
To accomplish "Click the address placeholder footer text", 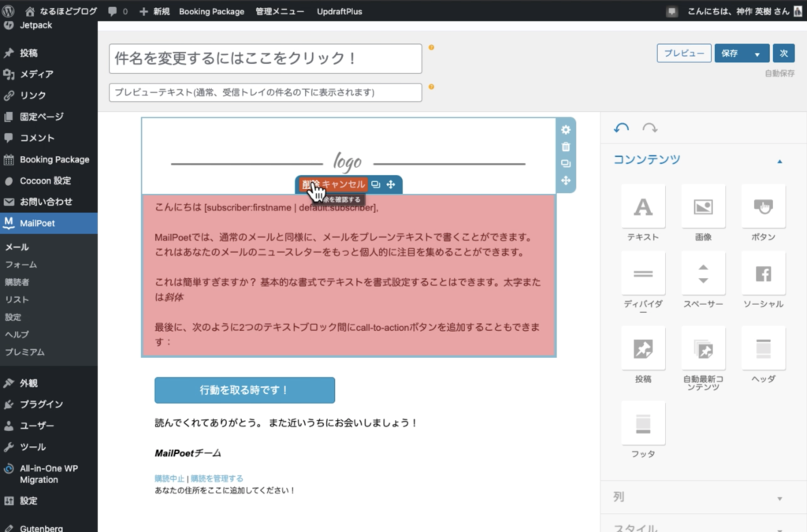I will pyautogui.click(x=225, y=490).
